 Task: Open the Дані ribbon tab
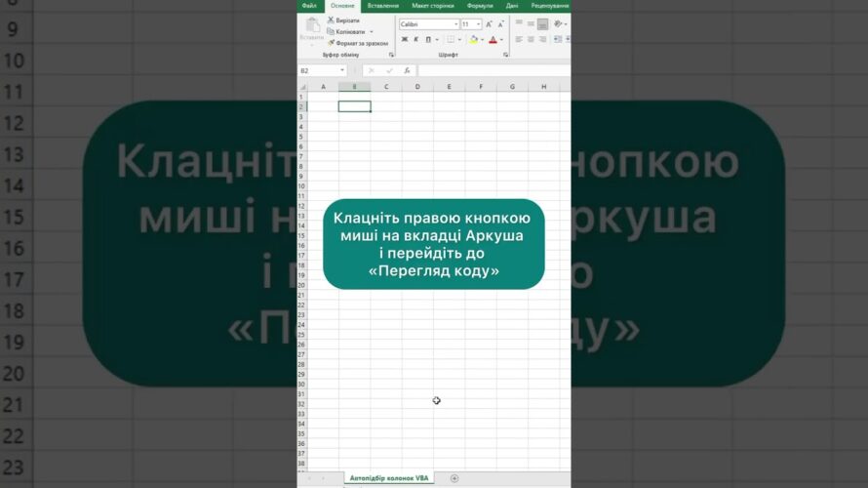[512, 6]
